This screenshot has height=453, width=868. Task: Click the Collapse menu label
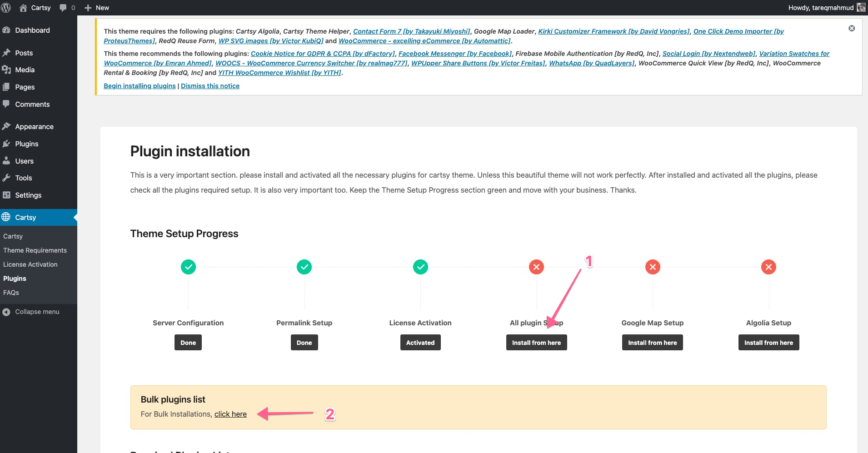point(37,312)
